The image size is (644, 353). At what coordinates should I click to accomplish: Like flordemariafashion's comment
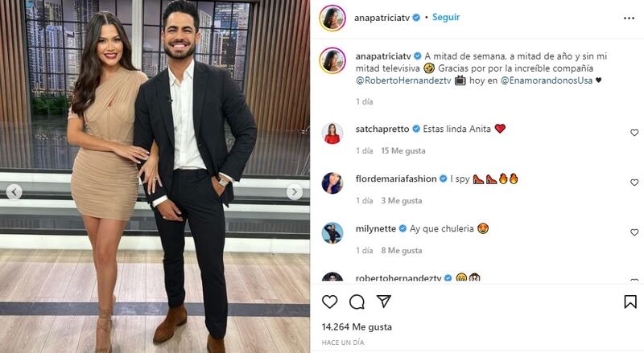(x=634, y=183)
